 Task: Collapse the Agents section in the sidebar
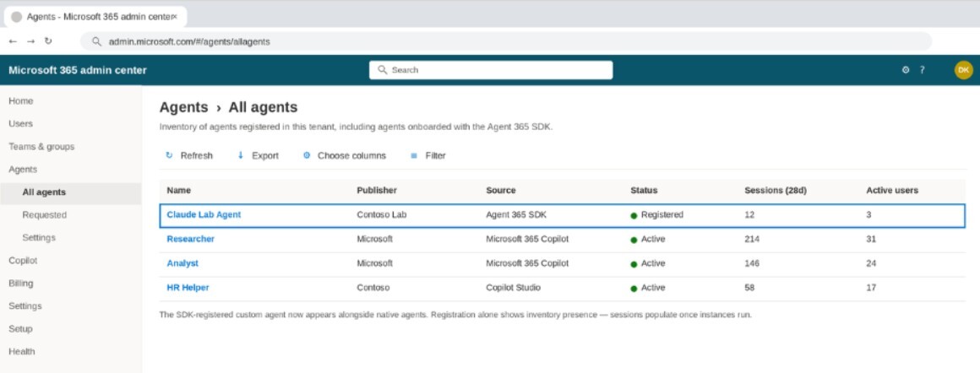23,170
